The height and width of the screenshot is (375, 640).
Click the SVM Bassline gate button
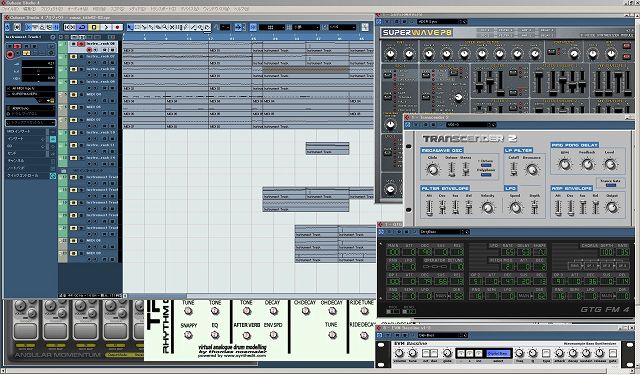click(x=613, y=353)
